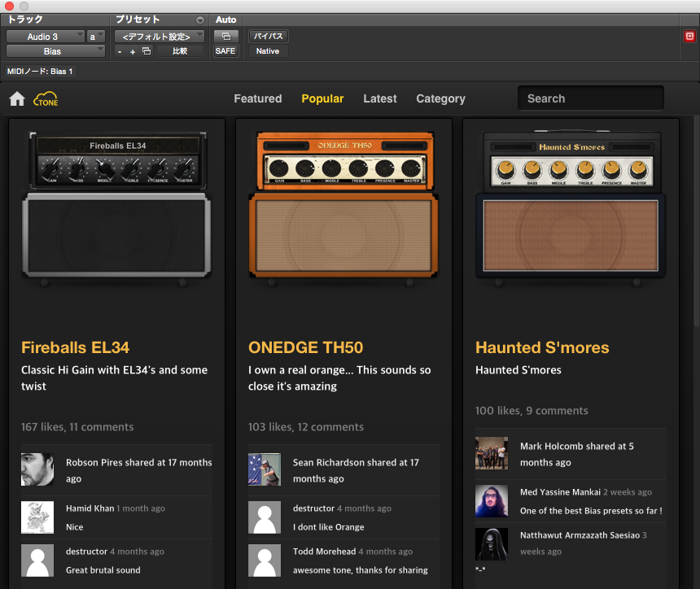
Task: Click destructor's avatar above Great brutal sound
Action: [37, 561]
